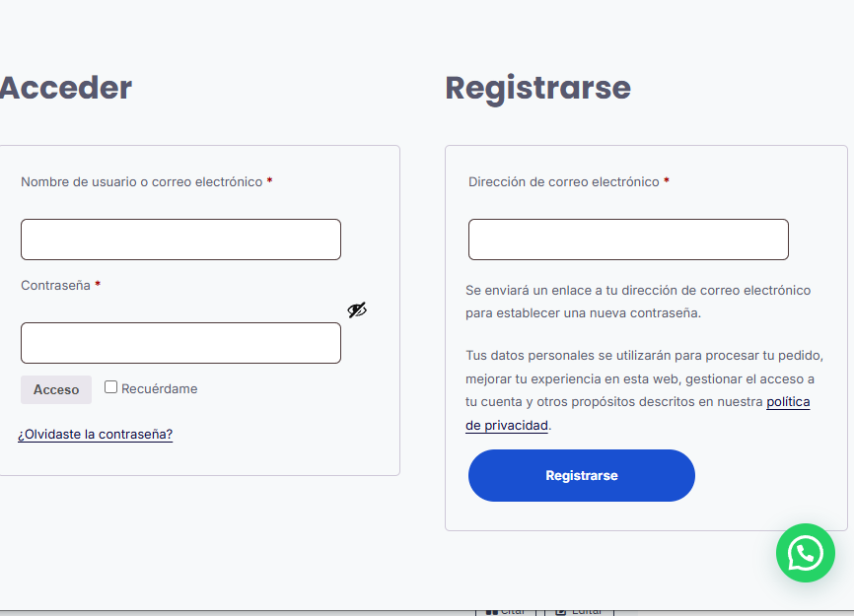The height and width of the screenshot is (616, 854).
Task: Focus the Contraseña password field
Action: click(x=180, y=343)
